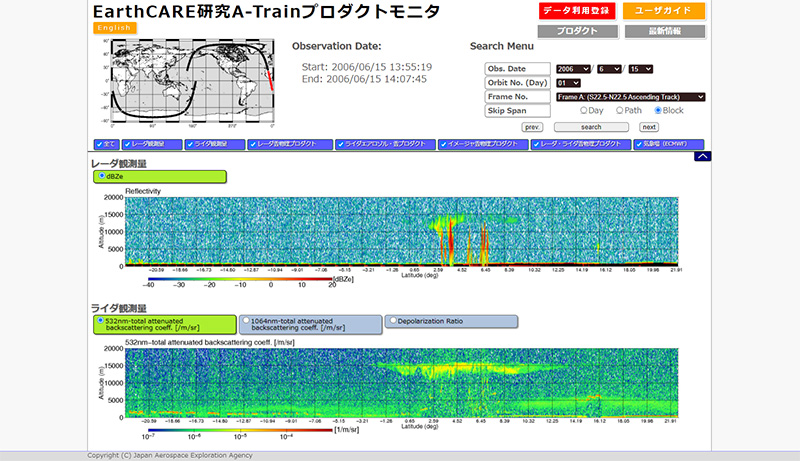Click the Skip Span label field
This screenshot has width=800, height=461.
coord(517,111)
